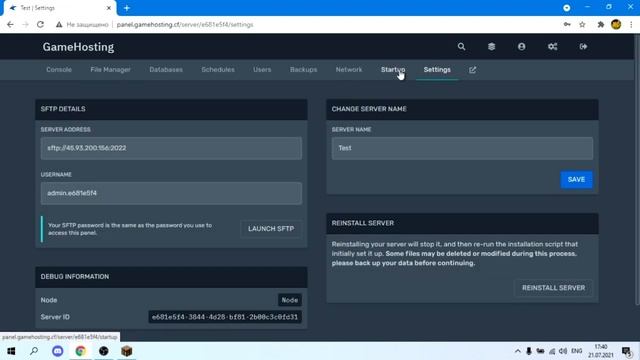Reload the page with the refresh icon
Screen dimensions: 640x360
click(x=40, y=24)
